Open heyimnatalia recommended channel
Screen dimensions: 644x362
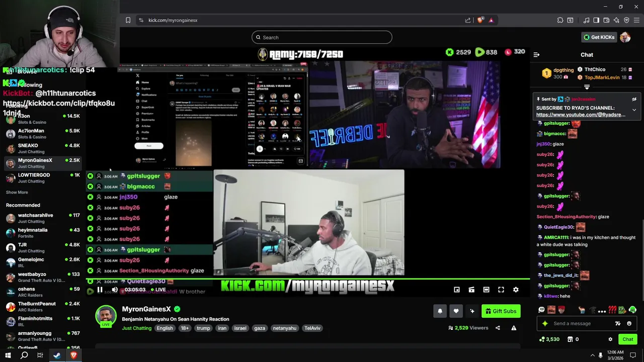[43, 233]
